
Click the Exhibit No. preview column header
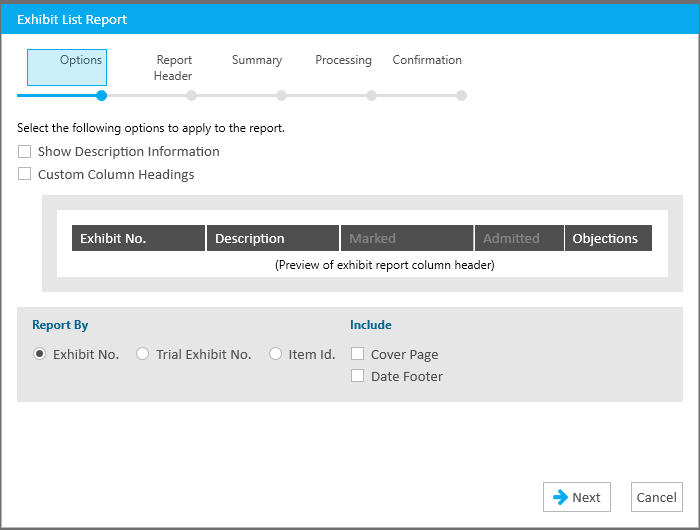138,238
